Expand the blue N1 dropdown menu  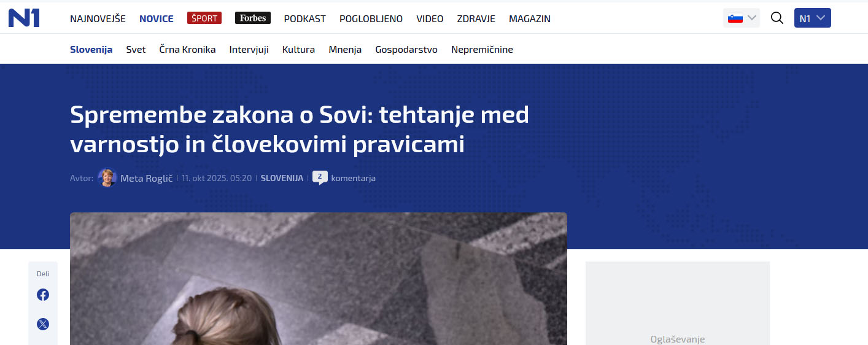(x=813, y=18)
